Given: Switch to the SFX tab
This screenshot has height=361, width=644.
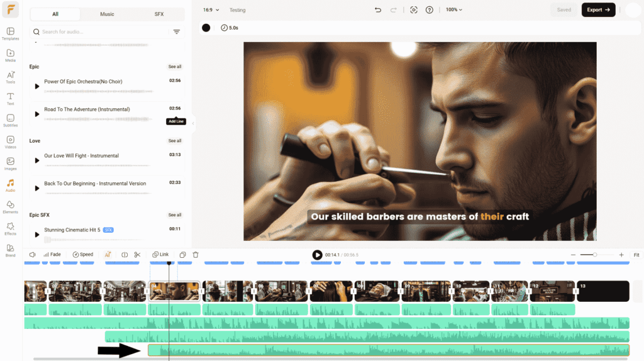Looking at the screenshot, I should click(x=159, y=14).
